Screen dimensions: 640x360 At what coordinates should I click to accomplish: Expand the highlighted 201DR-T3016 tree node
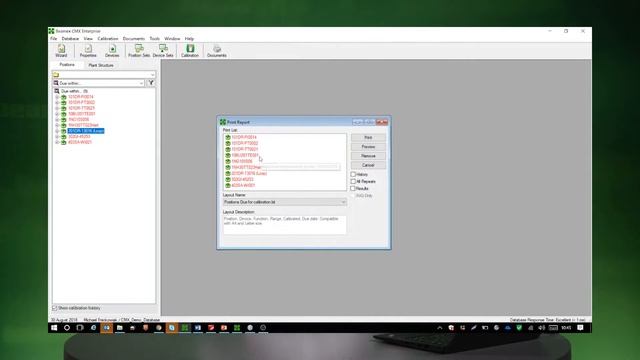click(x=57, y=131)
